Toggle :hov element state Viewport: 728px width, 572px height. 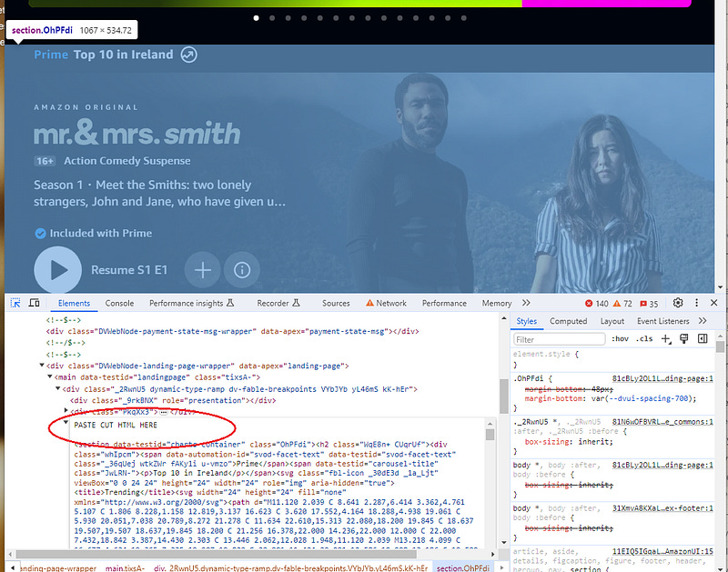click(x=620, y=338)
